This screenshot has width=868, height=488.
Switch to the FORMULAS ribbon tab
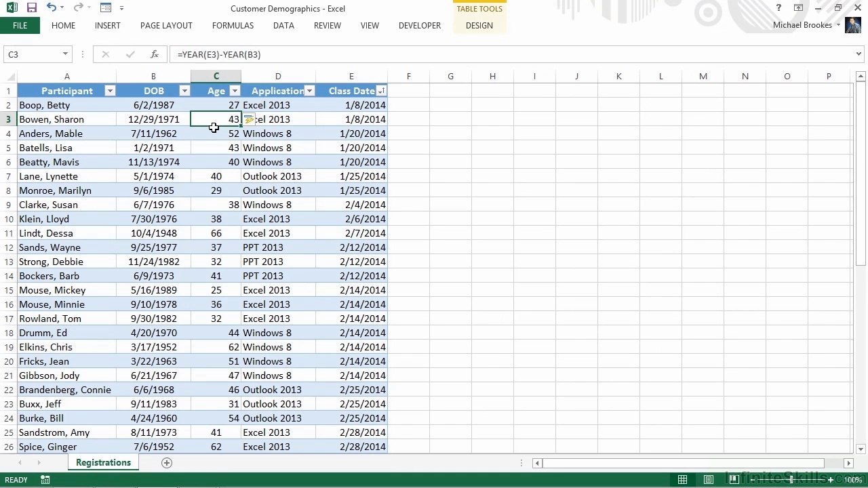[233, 26]
